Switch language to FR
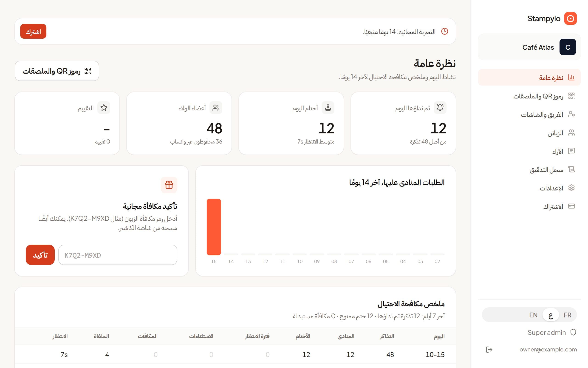Viewport: 588px width, 368px height. [x=567, y=315]
